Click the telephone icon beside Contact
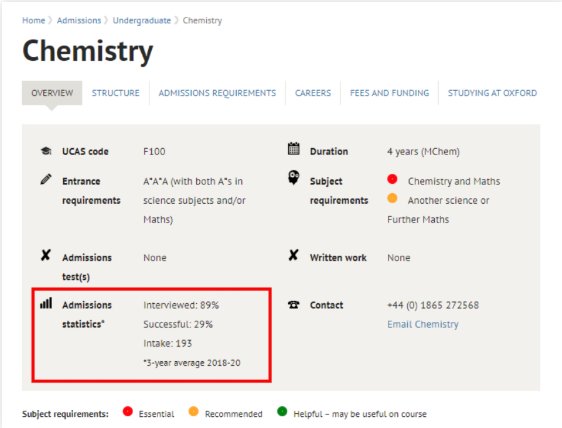 click(294, 305)
